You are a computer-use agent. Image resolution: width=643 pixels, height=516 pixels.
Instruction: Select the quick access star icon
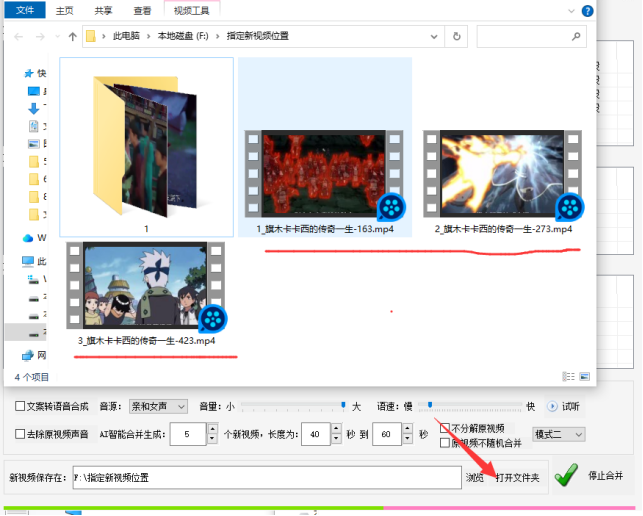click(29, 73)
